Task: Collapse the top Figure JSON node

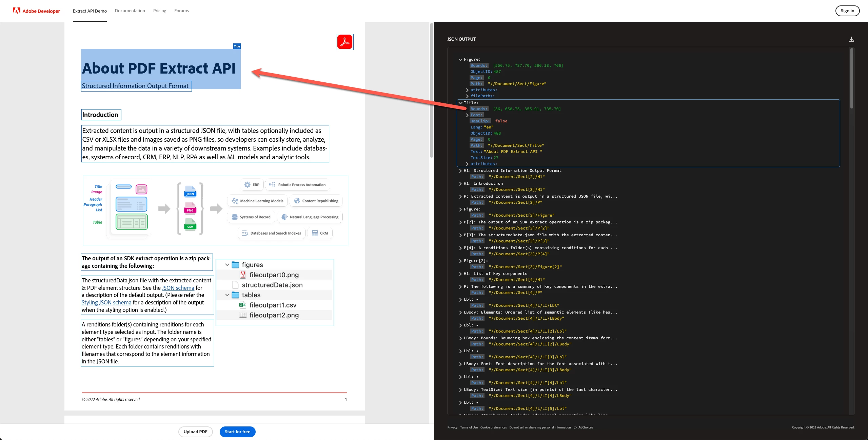Action: (460, 60)
